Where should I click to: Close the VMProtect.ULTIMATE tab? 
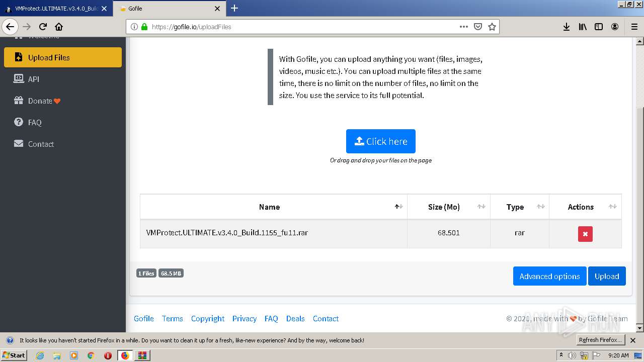point(104,9)
